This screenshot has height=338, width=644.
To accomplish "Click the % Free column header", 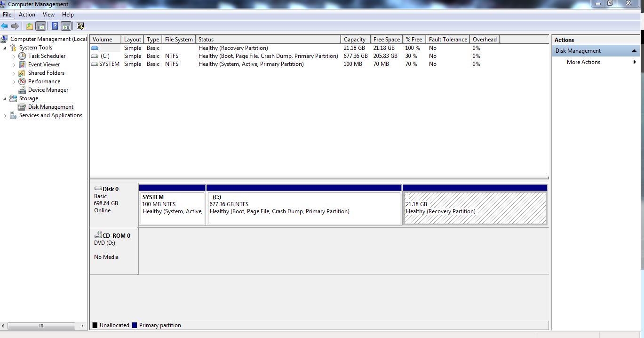I will [x=414, y=40].
